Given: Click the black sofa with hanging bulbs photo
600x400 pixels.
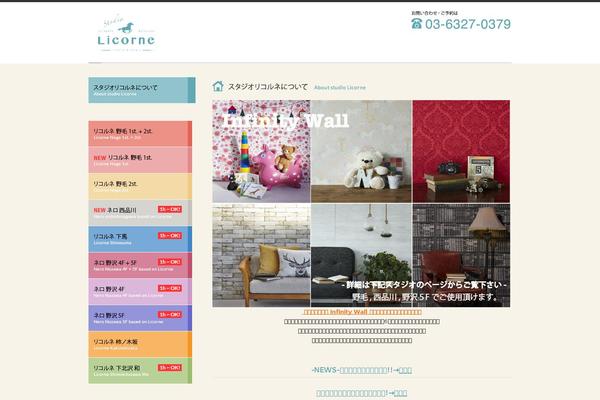Looking at the screenshot, I should (x=361, y=255).
